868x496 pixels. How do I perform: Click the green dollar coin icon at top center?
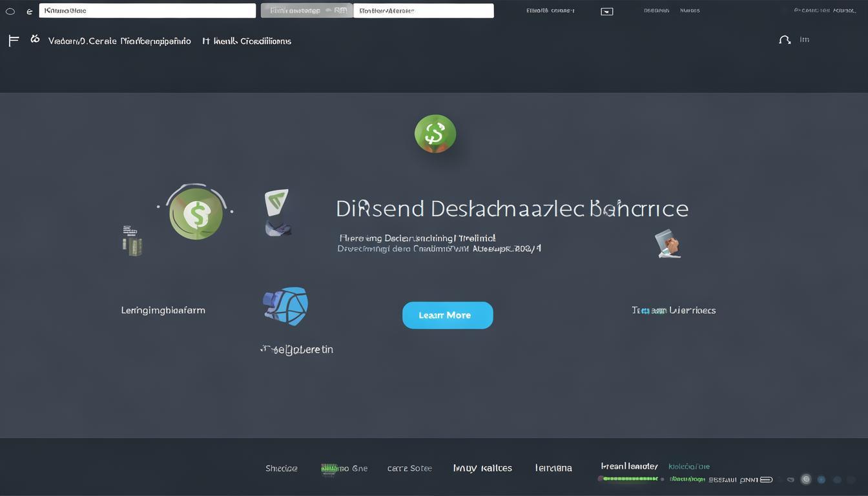click(435, 134)
